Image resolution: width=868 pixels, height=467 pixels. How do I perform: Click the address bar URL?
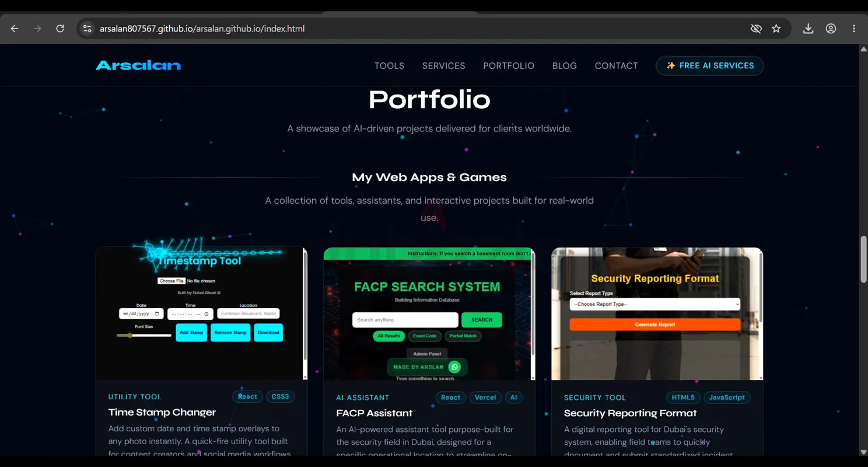point(202,29)
